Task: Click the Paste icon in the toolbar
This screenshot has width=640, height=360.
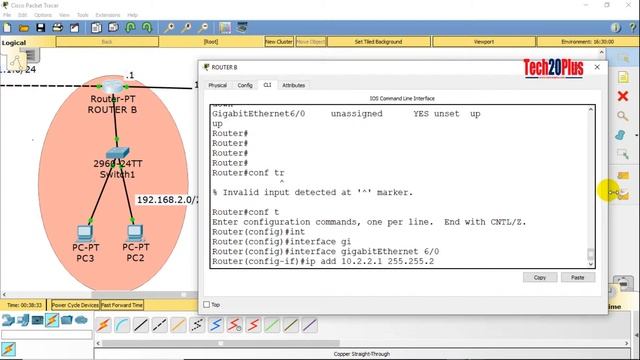Action: coord(113,28)
